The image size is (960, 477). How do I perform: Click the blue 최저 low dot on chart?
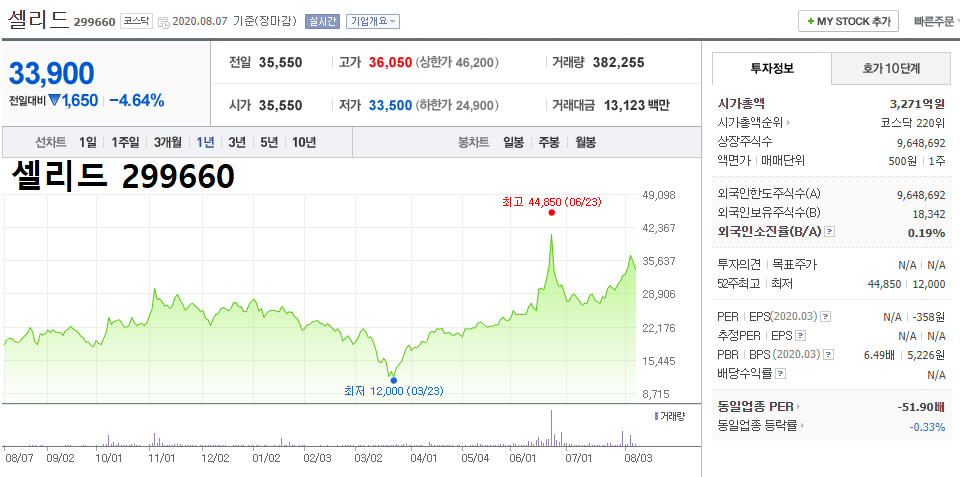click(x=393, y=380)
